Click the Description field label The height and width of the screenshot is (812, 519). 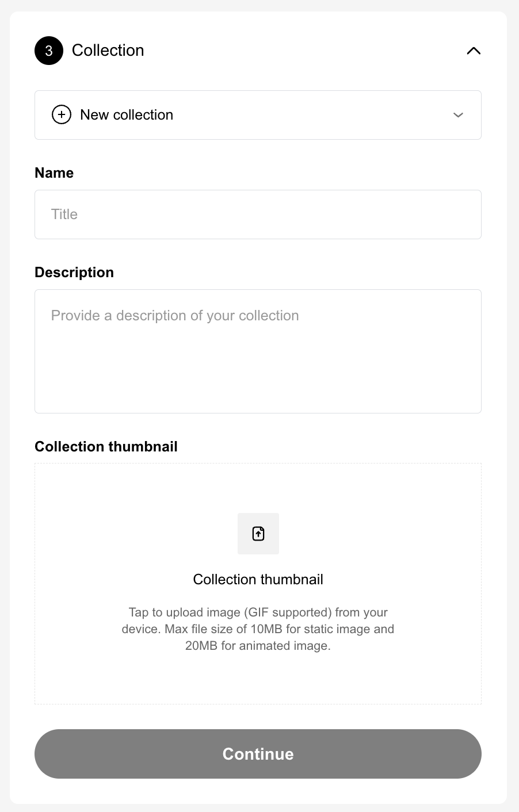coord(74,273)
